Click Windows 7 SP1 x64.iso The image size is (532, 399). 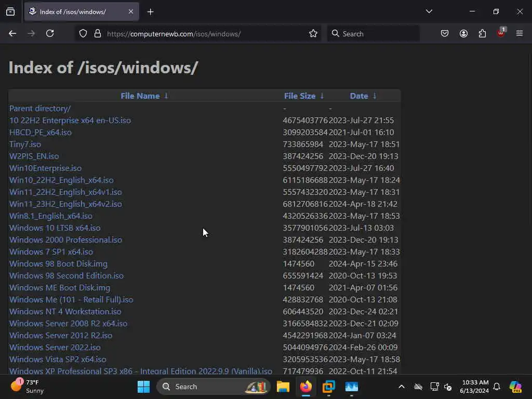tap(51, 252)
